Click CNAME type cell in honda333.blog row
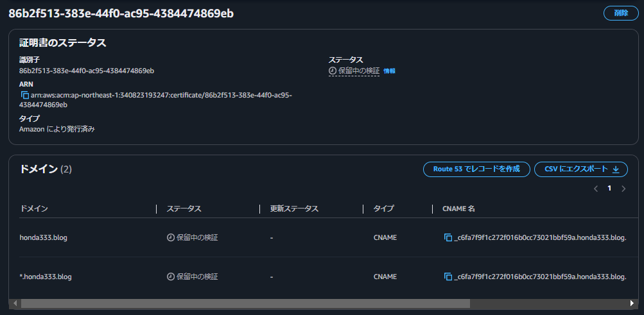The image size is (644, 315). coord(385,237)
